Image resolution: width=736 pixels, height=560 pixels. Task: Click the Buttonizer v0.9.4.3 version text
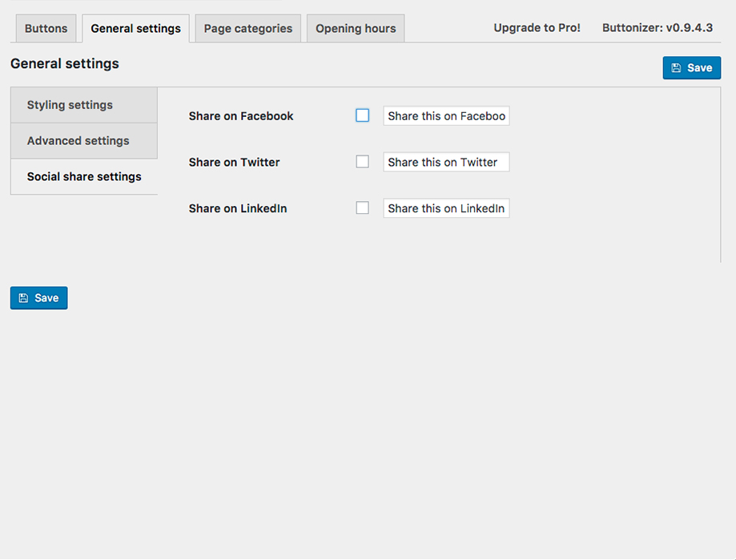(x=657, y=28)
